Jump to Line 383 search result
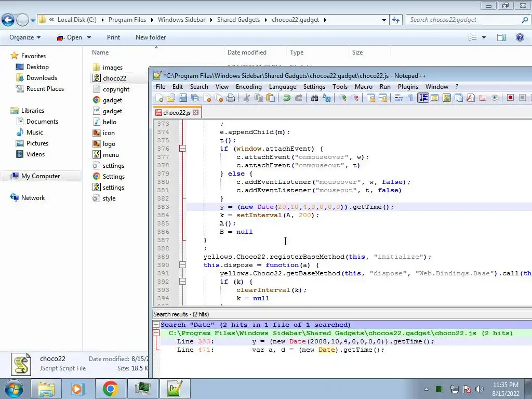 tap(305, 341)
